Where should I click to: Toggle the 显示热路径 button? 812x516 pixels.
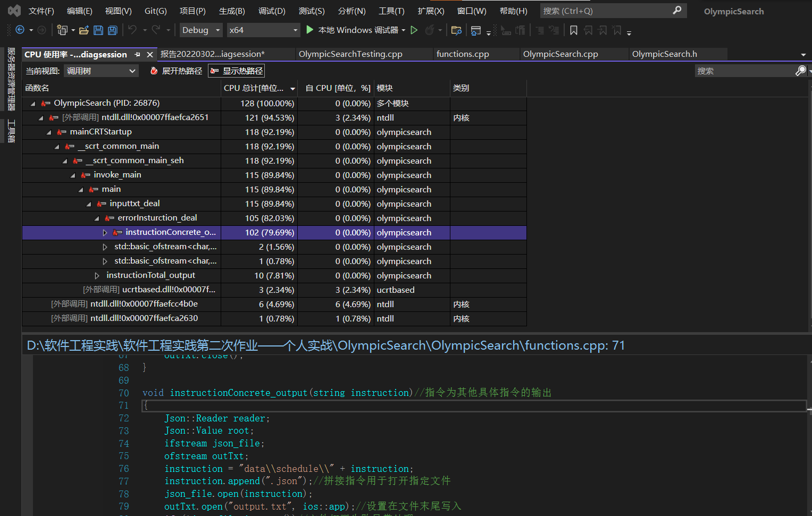(237, 71)
